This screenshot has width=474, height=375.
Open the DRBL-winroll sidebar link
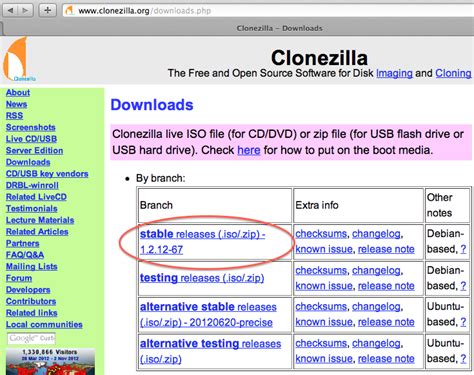tap(32, 185)
